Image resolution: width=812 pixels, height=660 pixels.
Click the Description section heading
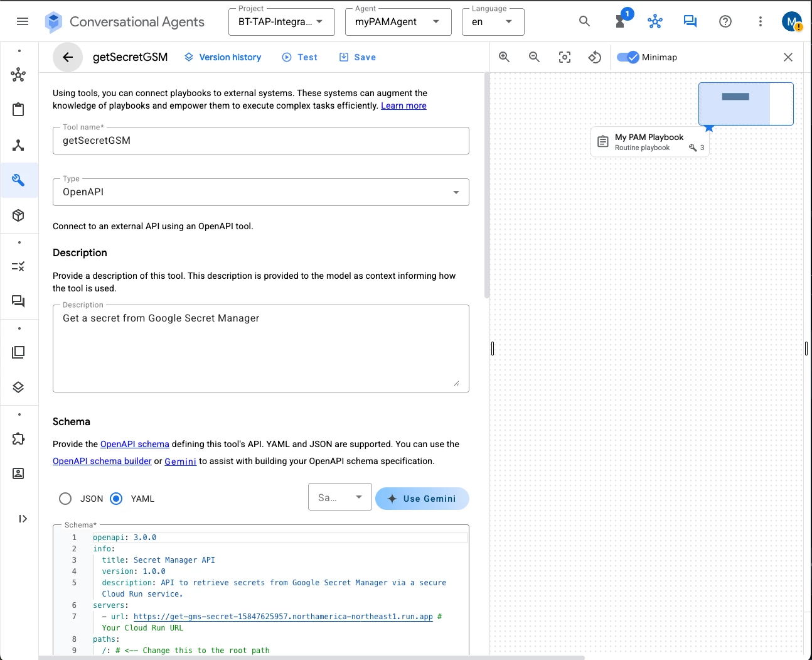pyautogui.click(x=80, y=252)
